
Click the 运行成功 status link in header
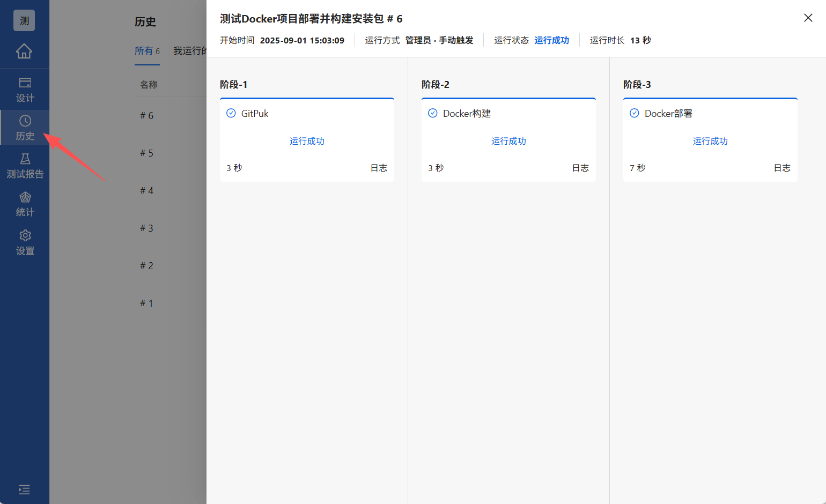(x=551, y=40)
